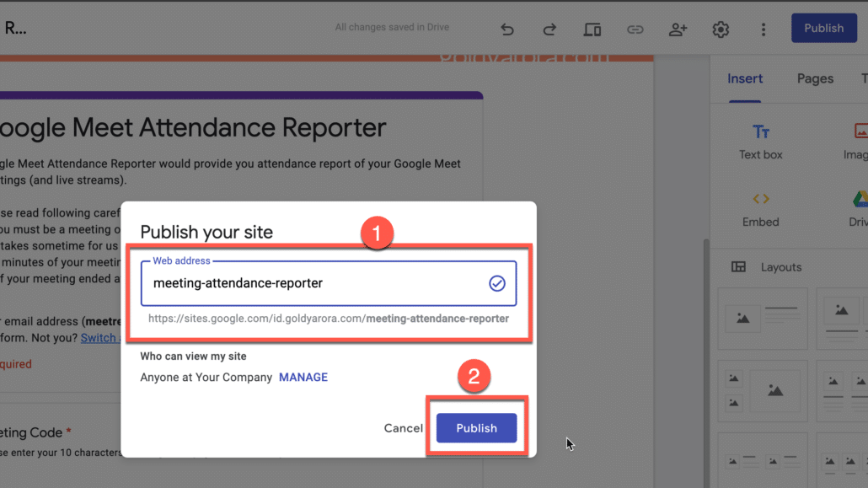Open the settings gear icon
This screenshot has height=488, width=868.
tap(721, 29)
